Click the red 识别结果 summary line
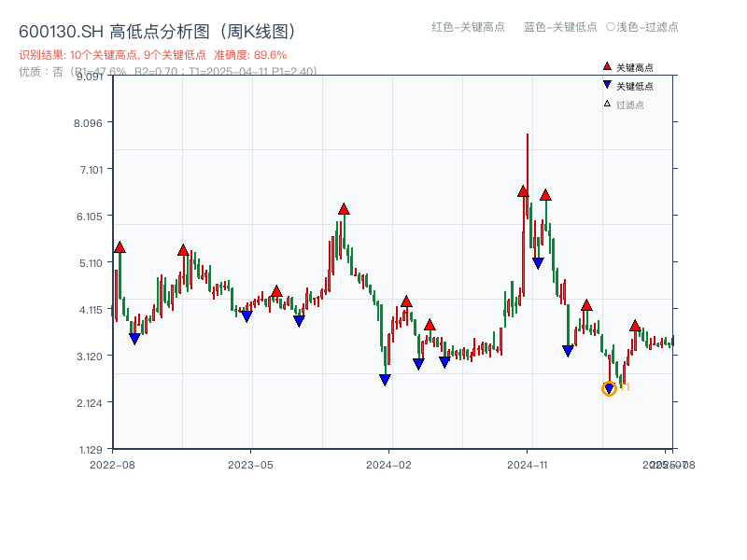 click(x=153, y=55)
